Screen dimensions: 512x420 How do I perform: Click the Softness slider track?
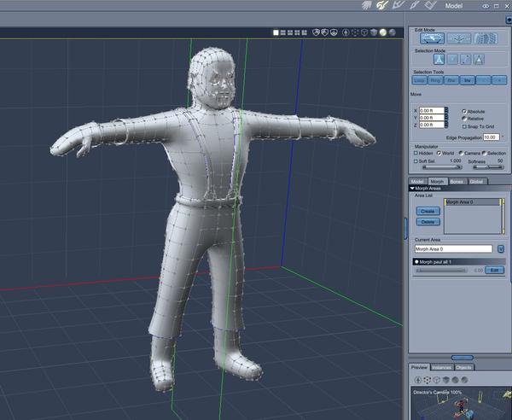coord(488,167)
